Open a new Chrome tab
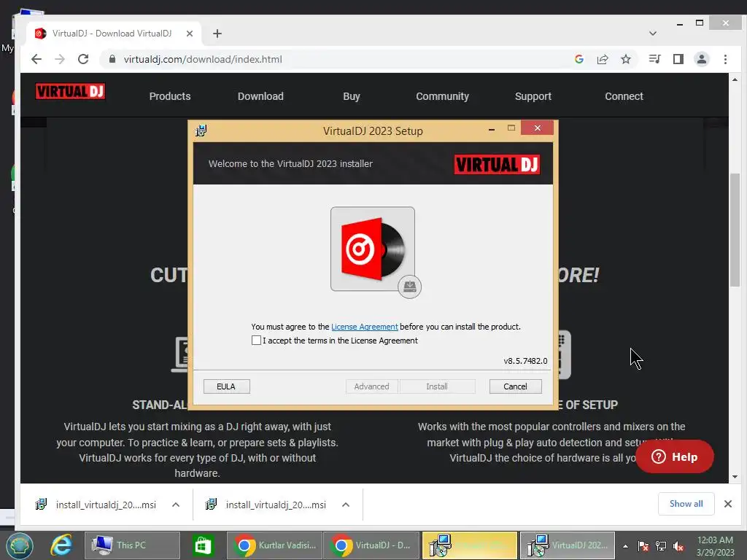Viewport: 747px width, 560px height. [x=217, y=34]
